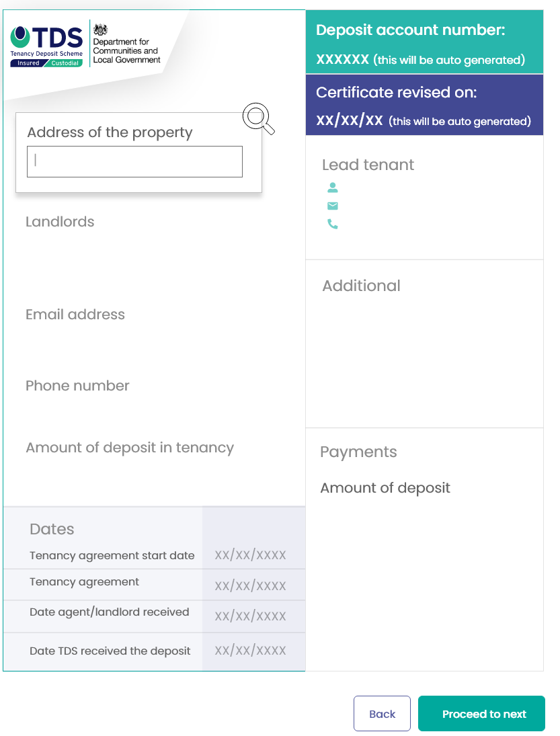This screenshot has height=736, width=560.
Task: Click the lead tenant person icon
Action: tap(333, 188)
